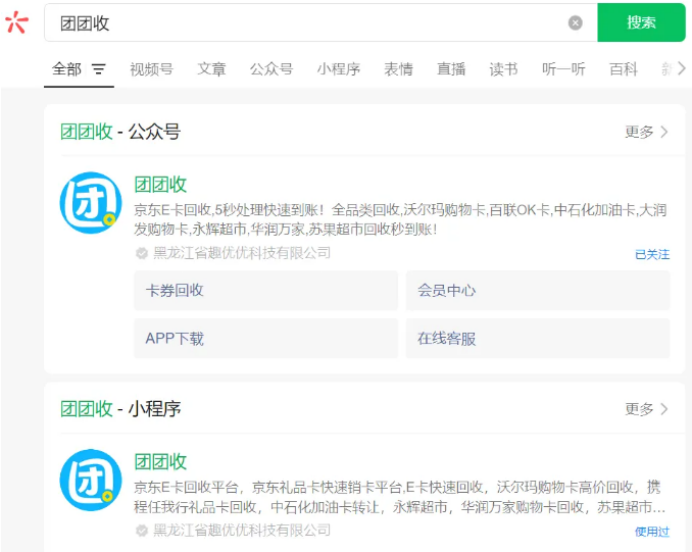692x552 pixels.
Task: Click verified badge of official account company
Action: click(142, 254)
